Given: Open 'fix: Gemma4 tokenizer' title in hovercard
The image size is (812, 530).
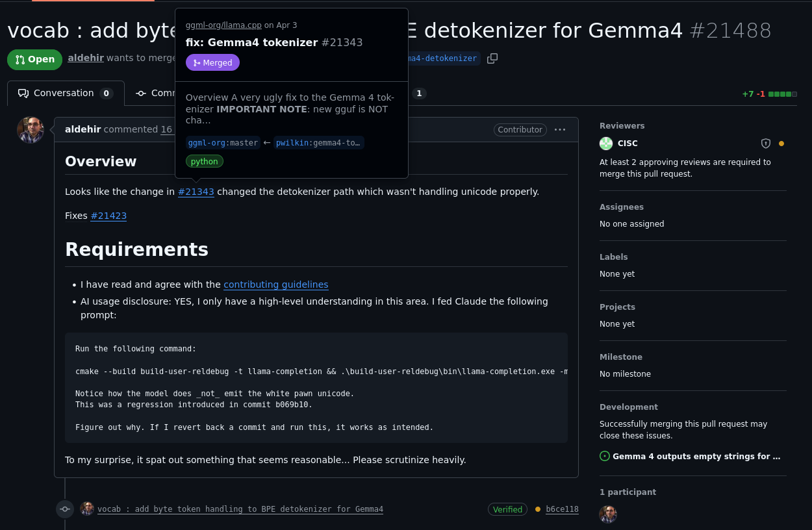Looking at the screenshot, I should tap(252, 42).
